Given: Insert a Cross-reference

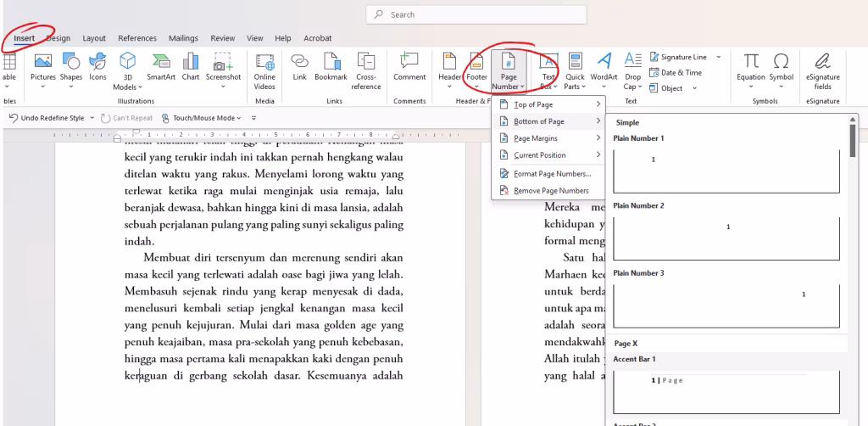Looking at the screenshot, I should click(366, 71).
